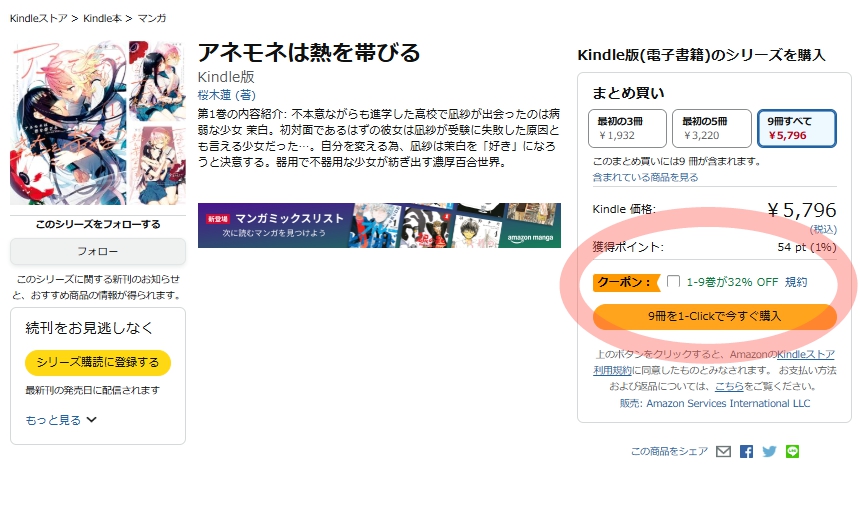Click 9冊を1-Clickで今すぐ購入 button
Viewport: 860px width, 508px height.
point(714,316)
